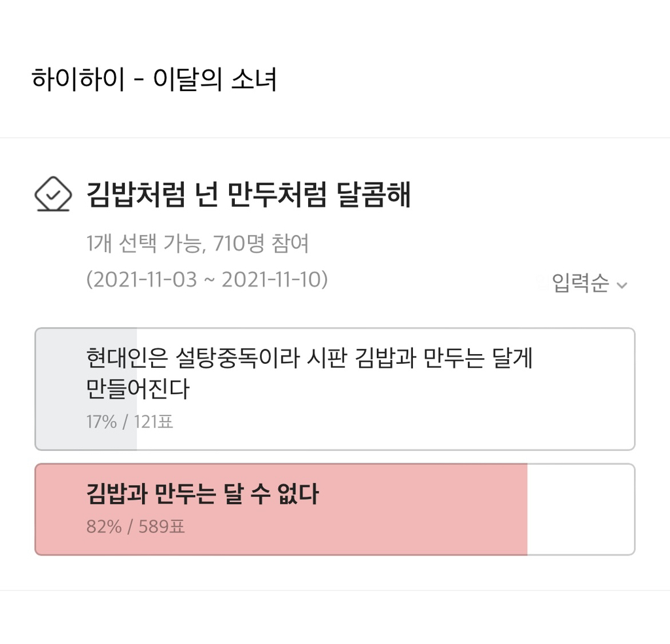Click the 17% / 121표 vote result
Screen dimensions: 670x644
pos(130,421)
